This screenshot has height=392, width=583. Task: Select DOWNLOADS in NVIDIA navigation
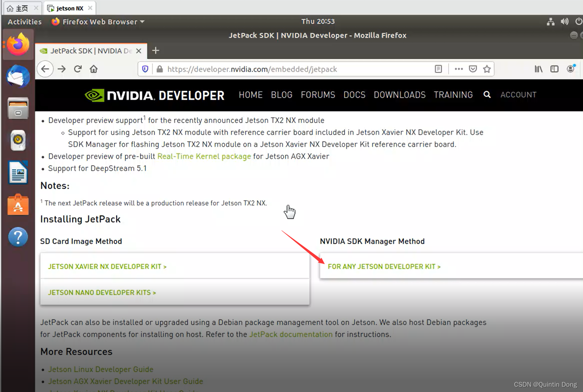click(400, 95)
